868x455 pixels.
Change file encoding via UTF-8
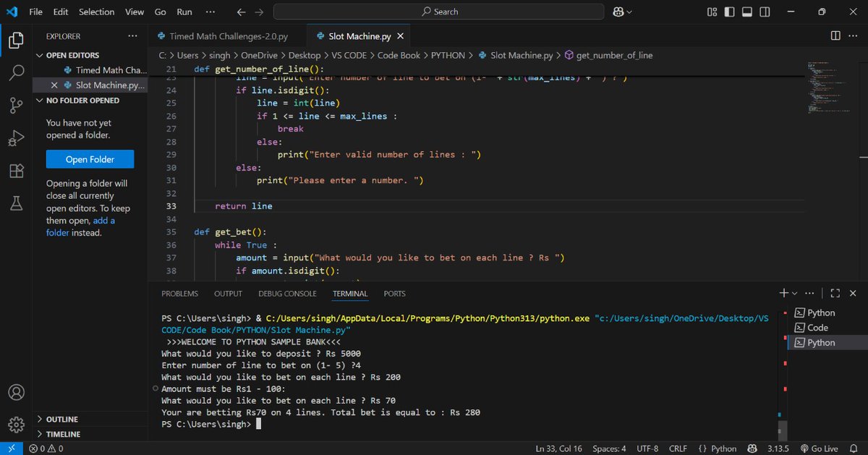647,448
